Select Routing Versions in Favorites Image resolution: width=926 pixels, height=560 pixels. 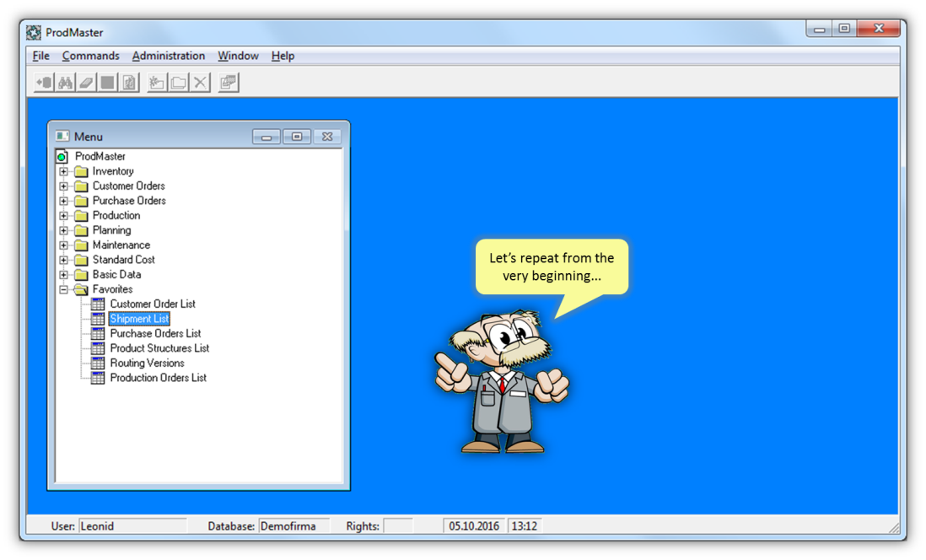[x=147, y=363]
